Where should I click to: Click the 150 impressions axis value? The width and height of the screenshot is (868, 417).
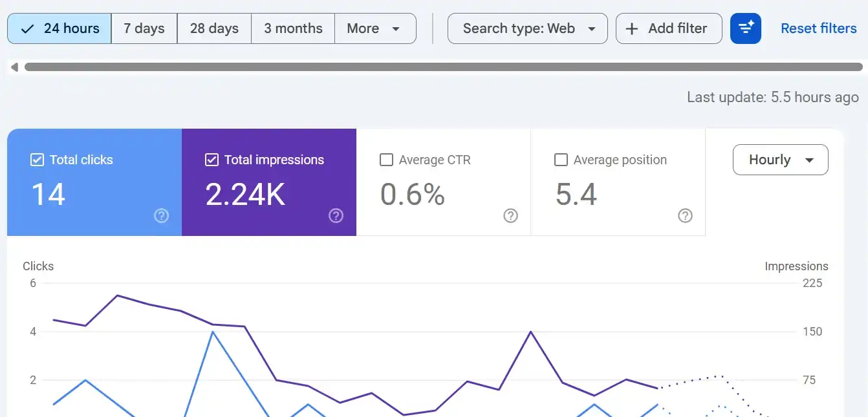coord(812,332)
